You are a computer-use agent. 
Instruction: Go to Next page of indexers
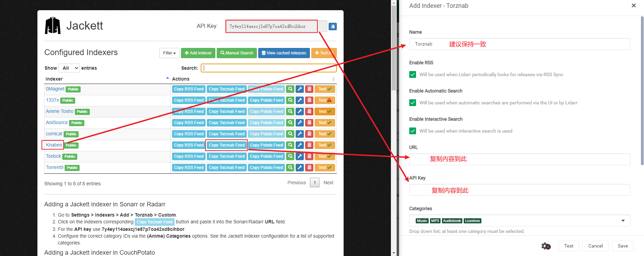tap(328, 183)
